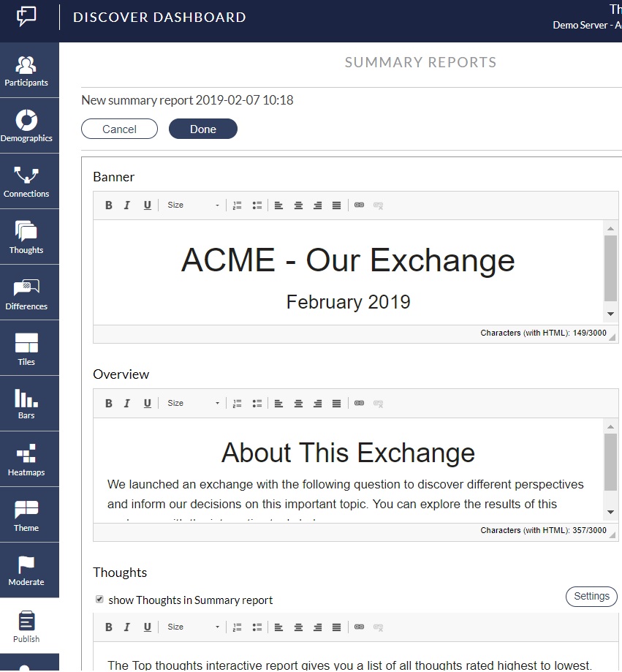Click into ACME - Our Exchange banner text

pyautogui.click(x=348, y=260)
